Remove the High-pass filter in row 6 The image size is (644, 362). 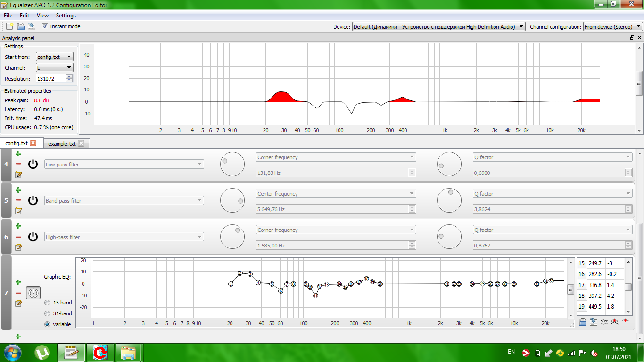pyautogui.click(x=18, y=237)
